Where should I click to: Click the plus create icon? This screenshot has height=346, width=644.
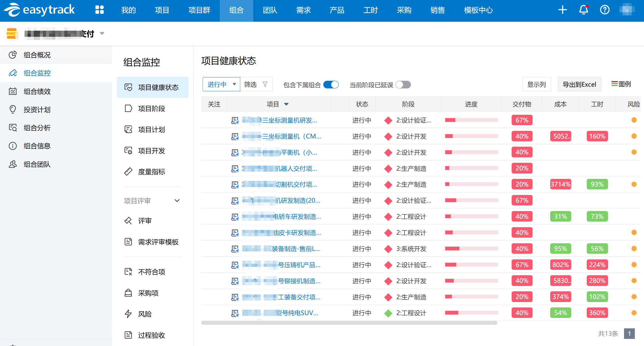point(562,10)
